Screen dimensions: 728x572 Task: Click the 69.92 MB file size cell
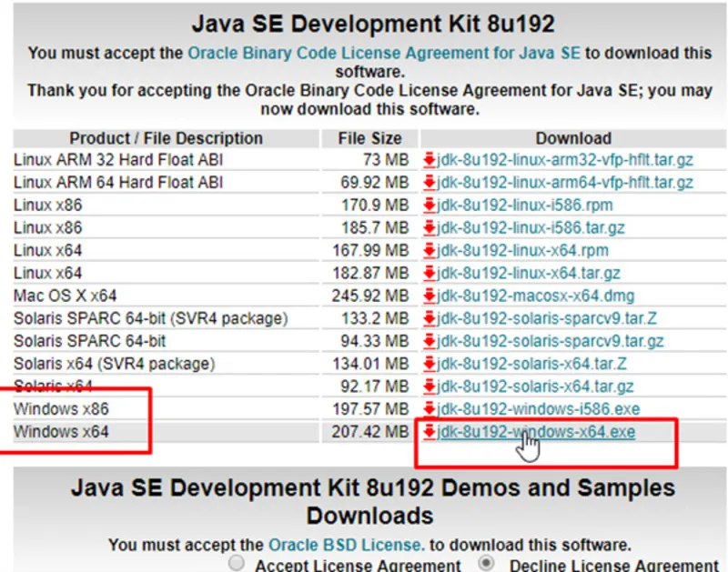click(x=375, y=183)
